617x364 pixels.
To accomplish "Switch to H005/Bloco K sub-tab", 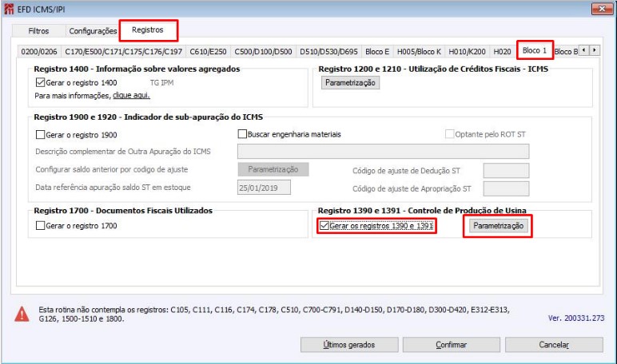I will pyautogui.click(x=419, y=52).
